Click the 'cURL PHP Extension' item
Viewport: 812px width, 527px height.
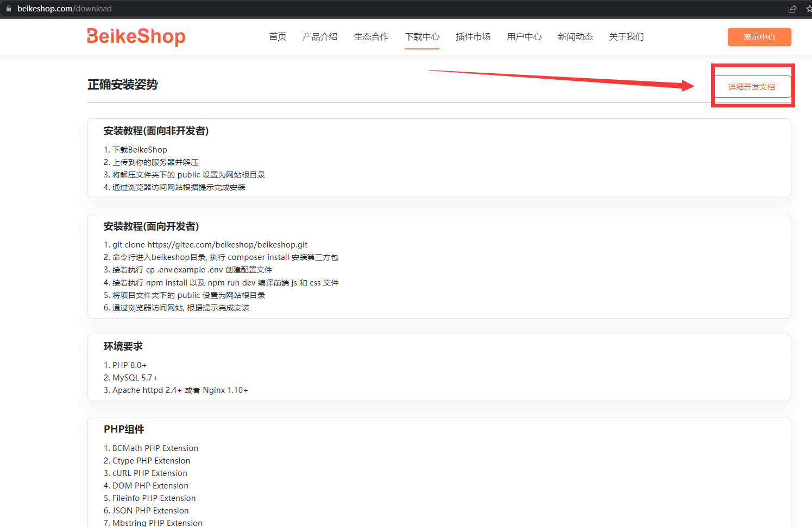146,473
